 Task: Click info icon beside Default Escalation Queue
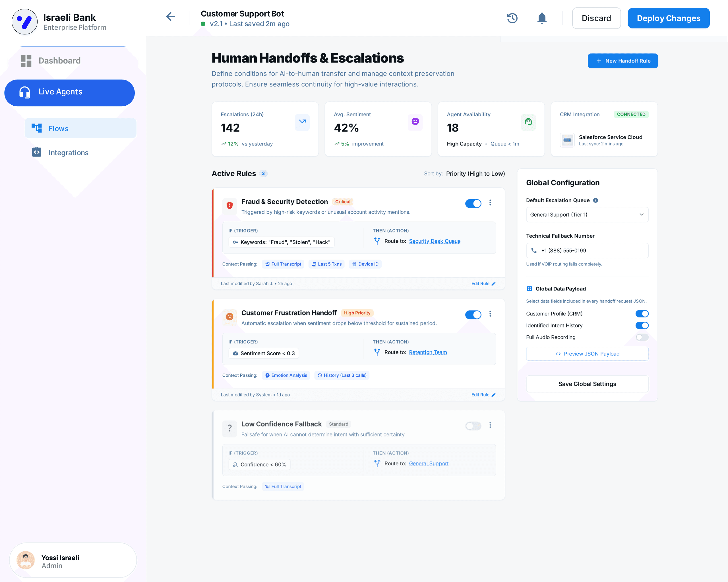596,200
